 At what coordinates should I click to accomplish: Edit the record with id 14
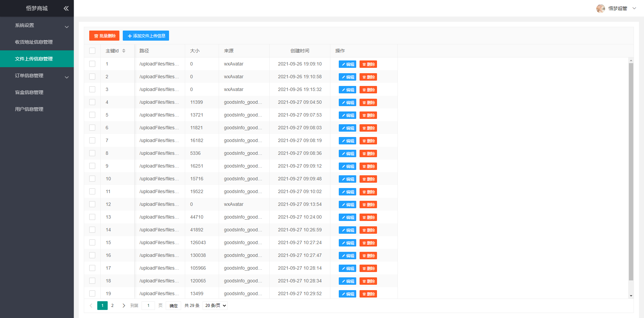coord(347,230)
